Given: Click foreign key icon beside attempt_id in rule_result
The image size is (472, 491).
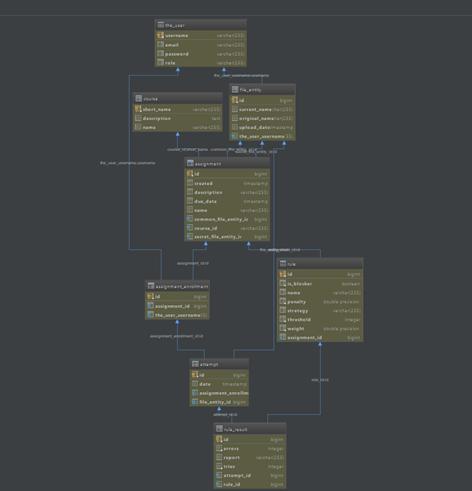Looking at the screenshot, I should tap(219, 475).
